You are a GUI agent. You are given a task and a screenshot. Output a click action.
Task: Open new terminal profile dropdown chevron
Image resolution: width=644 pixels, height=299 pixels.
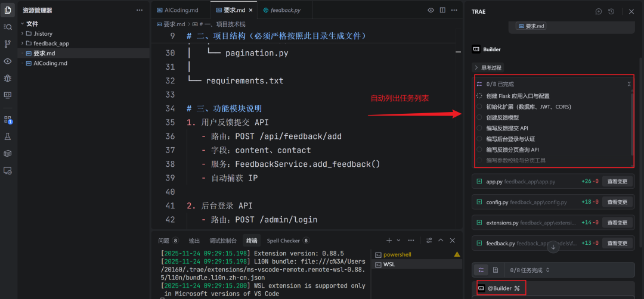398,241
